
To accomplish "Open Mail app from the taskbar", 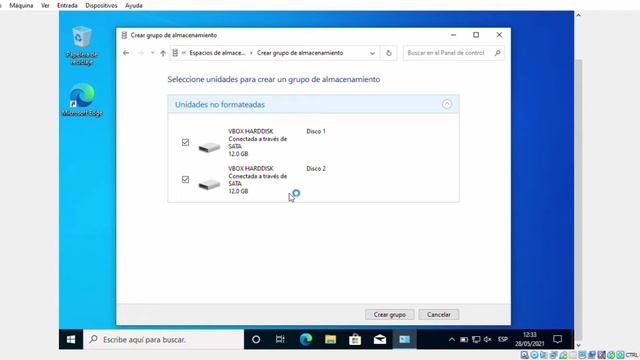I will (380, 339).
